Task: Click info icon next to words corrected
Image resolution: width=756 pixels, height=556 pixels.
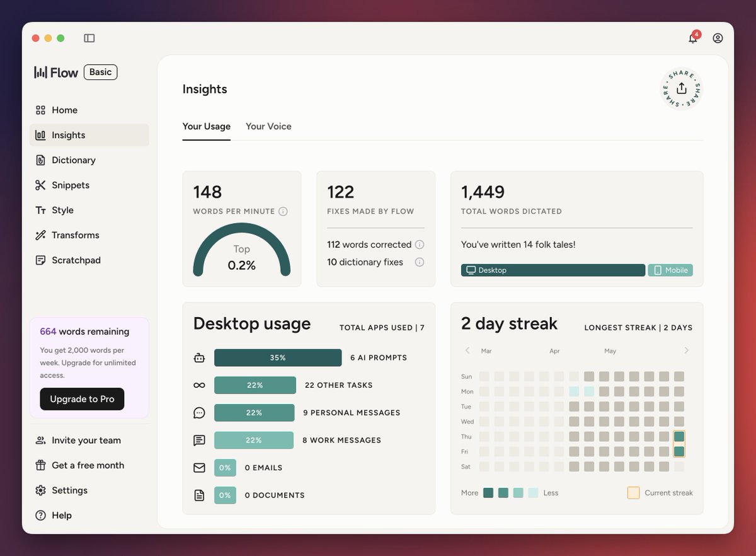Action: (420, 245)
